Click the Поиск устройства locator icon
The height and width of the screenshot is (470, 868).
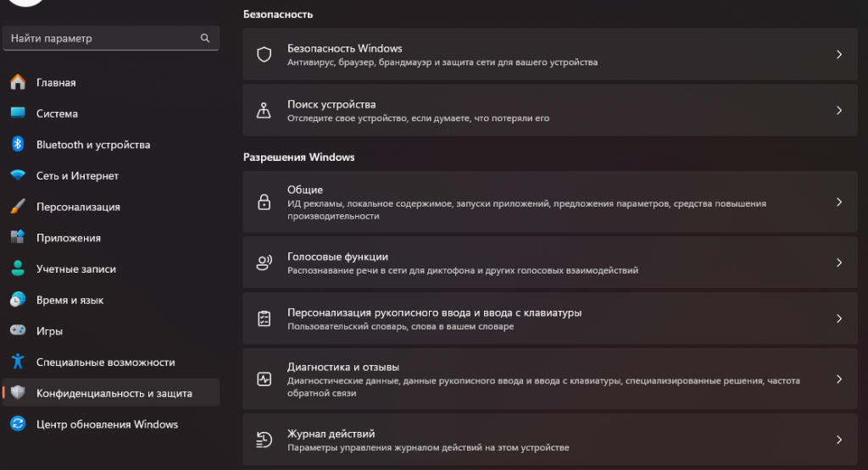coord(264,110)
